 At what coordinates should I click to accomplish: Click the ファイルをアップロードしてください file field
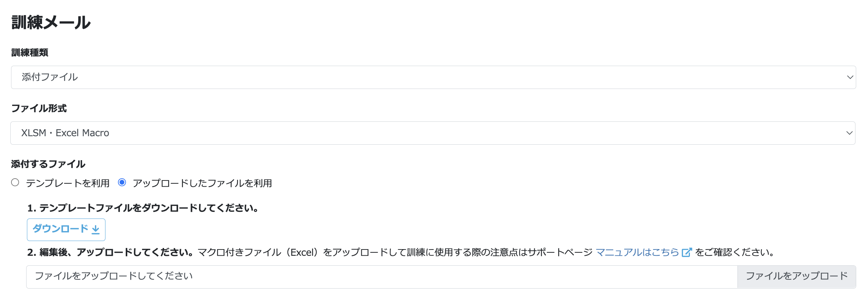pyautogui.click(x=382, y=276)
